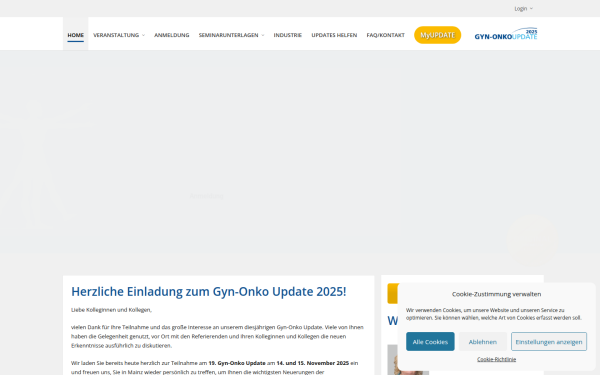Click Cookie-Zustimmung verwalten dialog title
Screen dimensions: 600x375
pyautogui.click(x=496, y=294)
